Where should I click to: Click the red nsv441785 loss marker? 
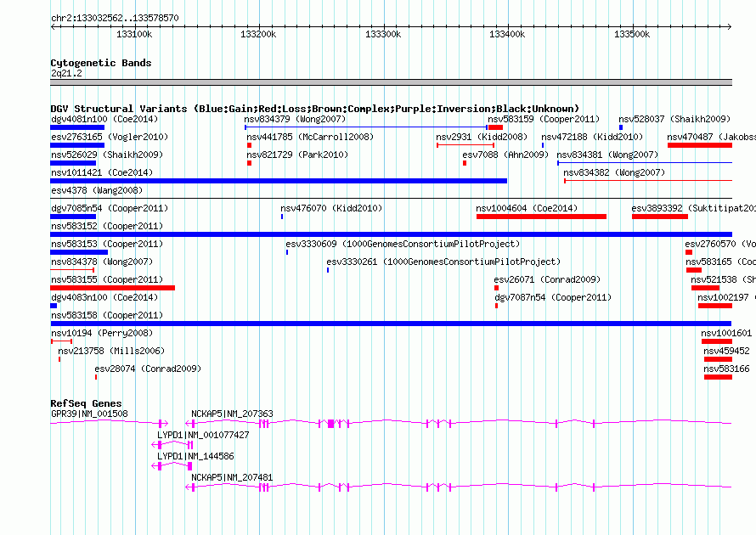coord(249,145)
